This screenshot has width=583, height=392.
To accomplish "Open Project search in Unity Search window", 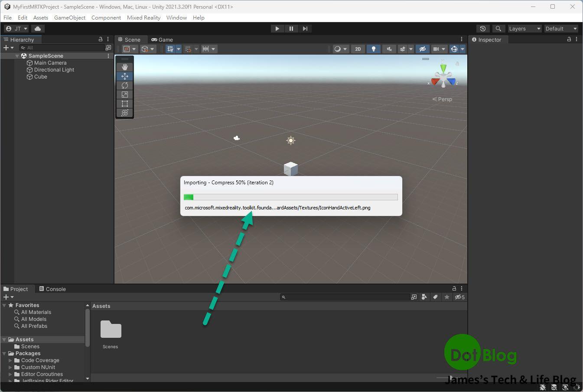I will [414, 297].
